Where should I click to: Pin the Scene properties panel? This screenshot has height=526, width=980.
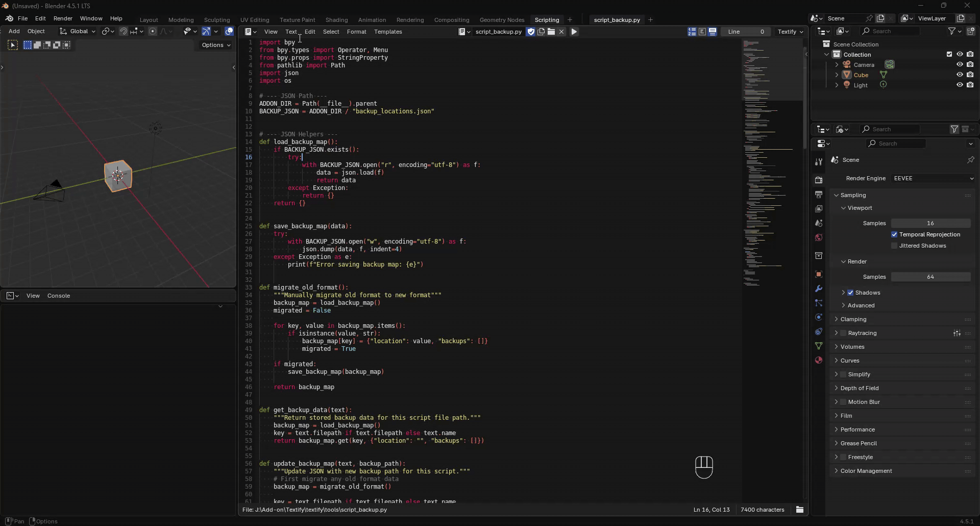pyautogui.click(x=970, y=160)
